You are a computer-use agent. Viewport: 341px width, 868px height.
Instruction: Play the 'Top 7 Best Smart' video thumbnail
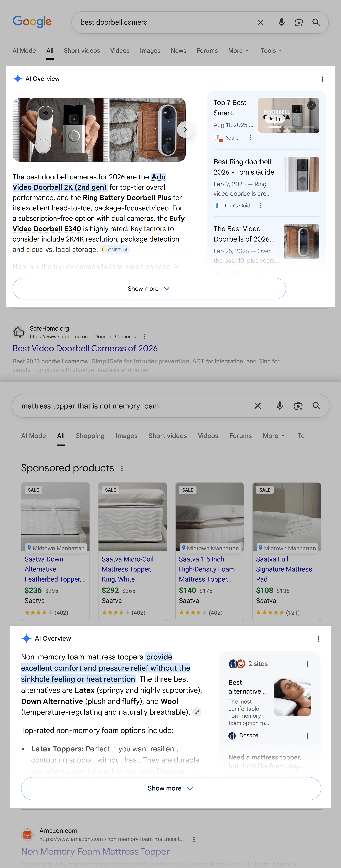[288, 115]
